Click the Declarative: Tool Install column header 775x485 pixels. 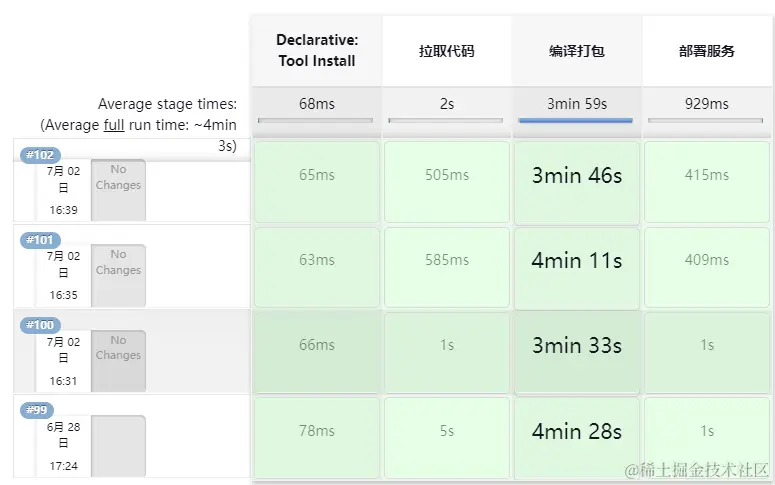[316, 50]
